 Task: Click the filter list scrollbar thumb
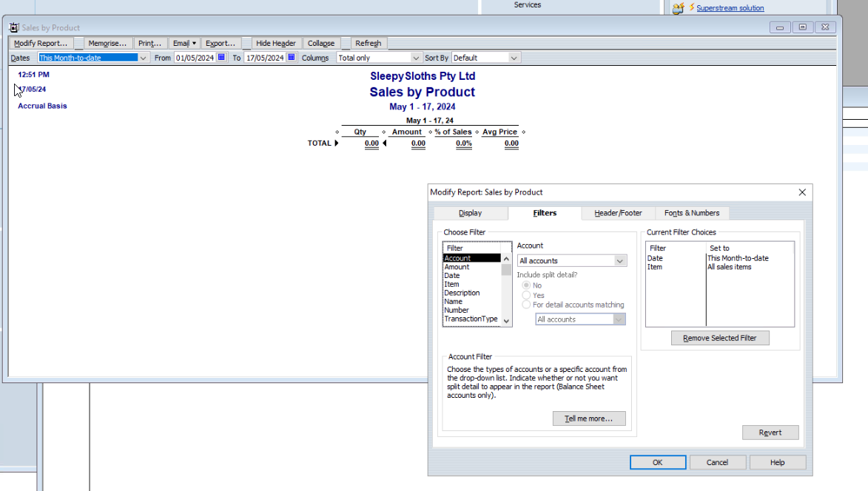click(x=506, y=269)
